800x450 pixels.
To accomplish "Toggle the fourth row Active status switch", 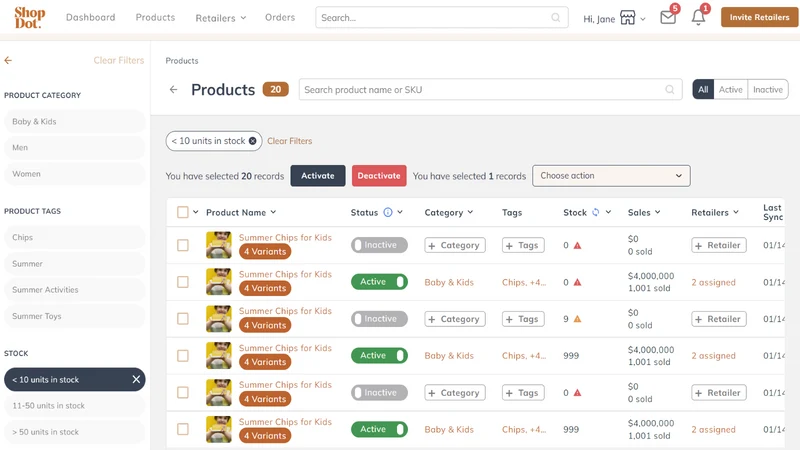I will (x=379, y=356).
